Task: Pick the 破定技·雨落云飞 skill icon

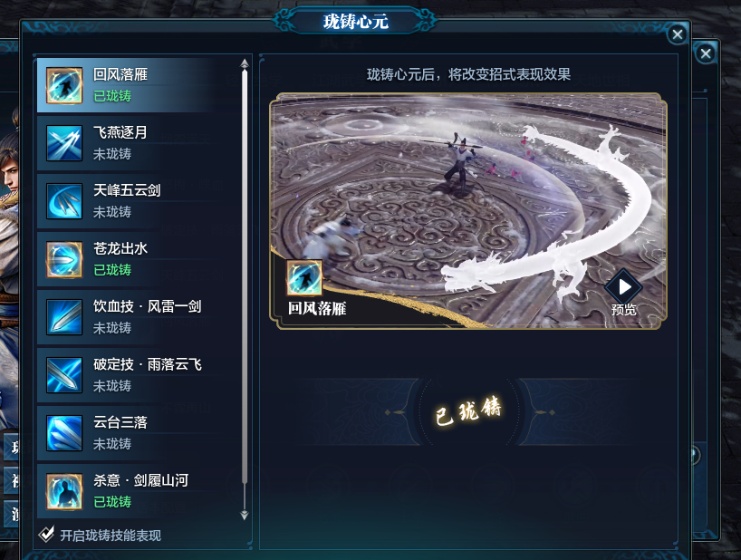Action: tap(63, 375)
